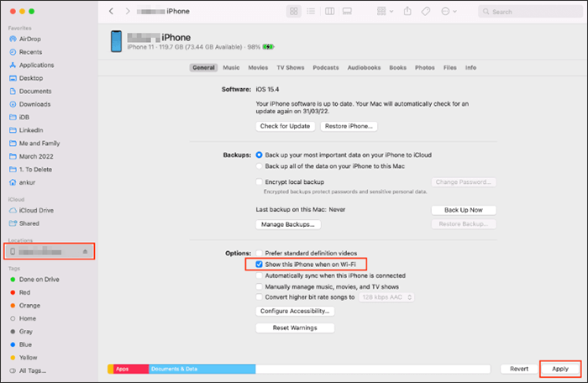
Task: Show All Tags in the sidebar
Action: 32,370
